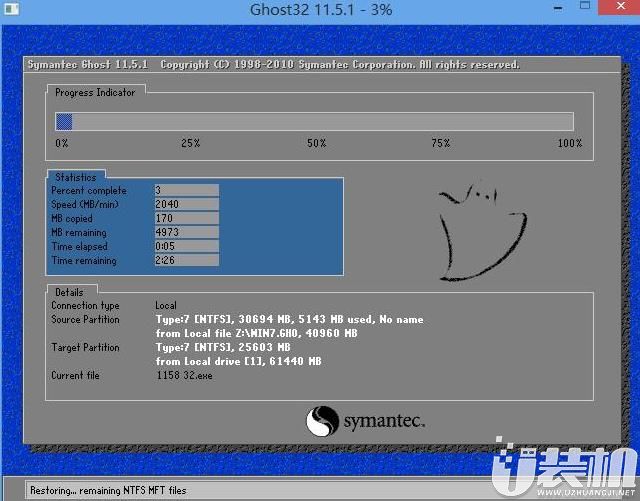Click the Source Partition label
Image resolution: width=640 pixels, height=501 pixels.
tap(85, 320)
